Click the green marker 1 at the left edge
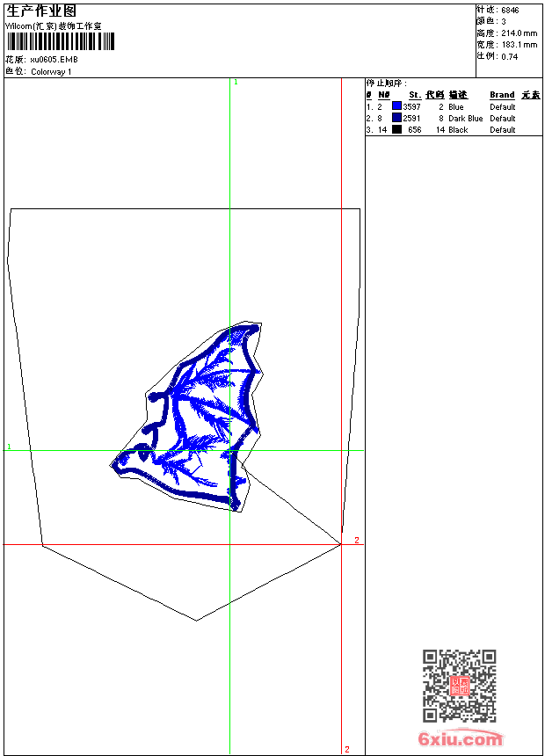This screenshot has height=756, width=545. [9, 447]
